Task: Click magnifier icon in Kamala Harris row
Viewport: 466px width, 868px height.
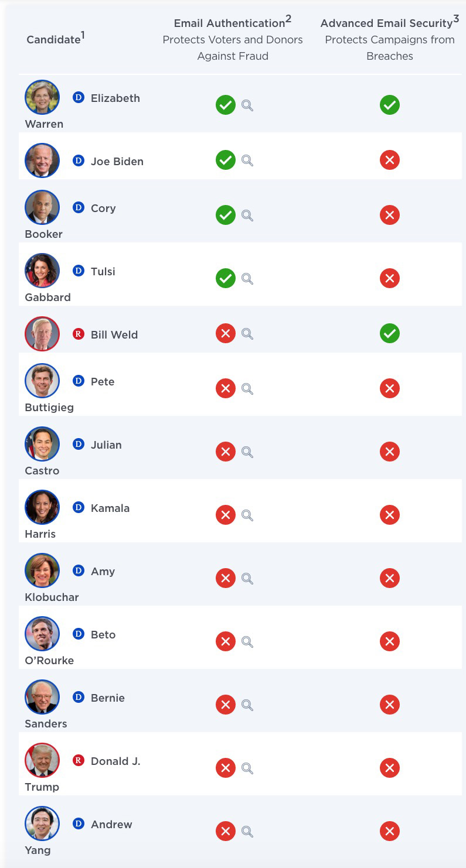Action: [247, 515]
